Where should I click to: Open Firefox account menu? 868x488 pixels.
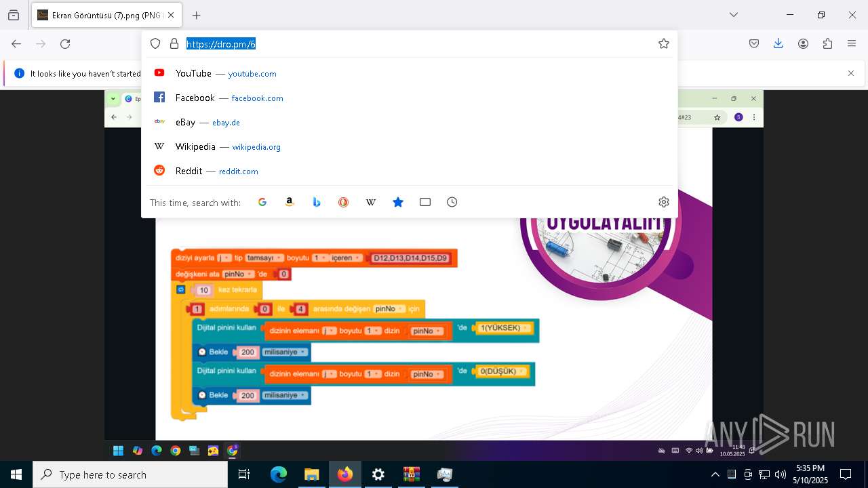click(803, 43)
